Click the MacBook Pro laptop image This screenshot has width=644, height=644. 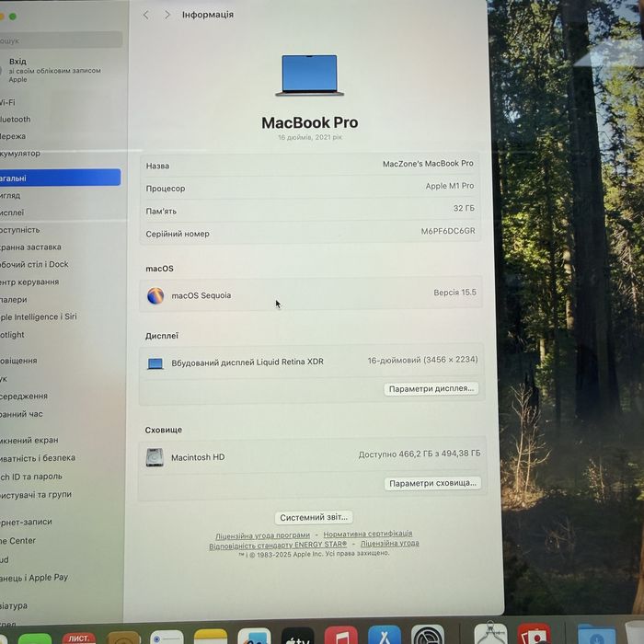click(310, 75)
